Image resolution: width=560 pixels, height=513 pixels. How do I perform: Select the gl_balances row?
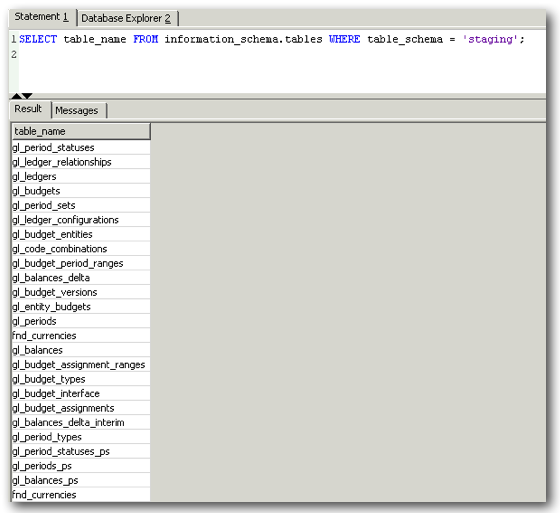pos(81,350)
